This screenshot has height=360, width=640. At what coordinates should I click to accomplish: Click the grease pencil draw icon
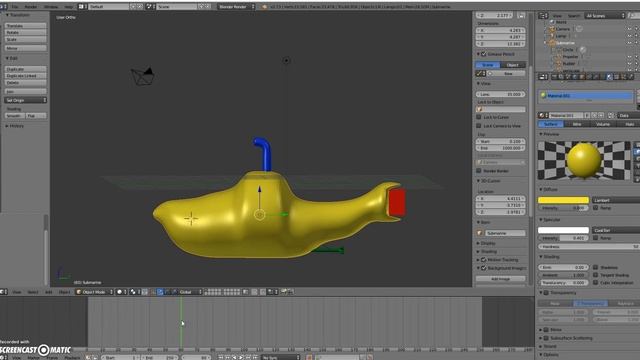[x=479, y=73]
